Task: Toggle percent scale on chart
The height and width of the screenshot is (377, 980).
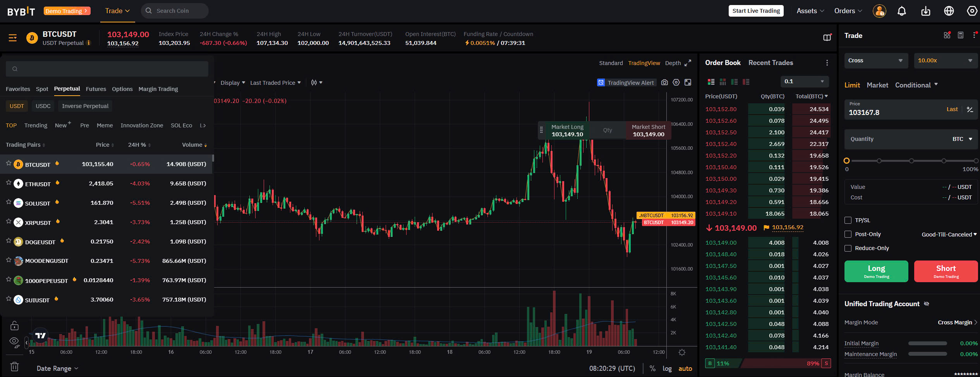Action: 652,368
